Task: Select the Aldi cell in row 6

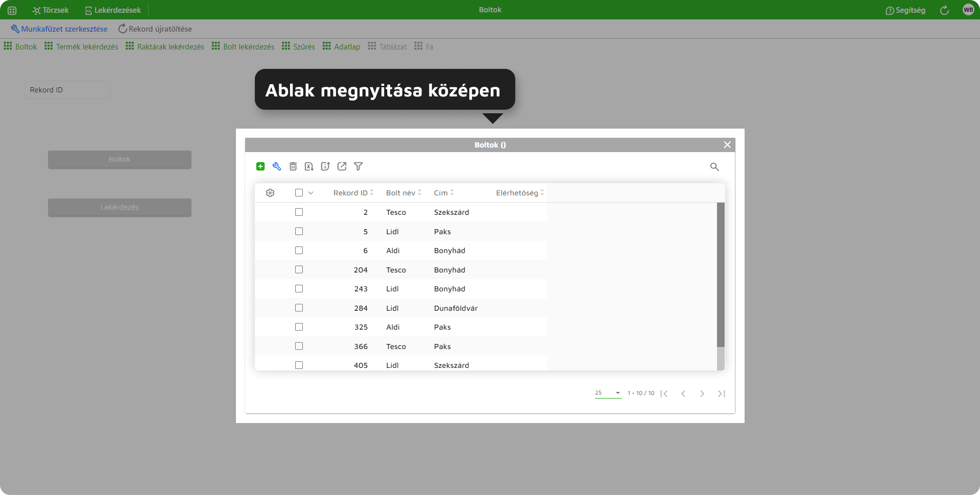Action: (393, 251)
